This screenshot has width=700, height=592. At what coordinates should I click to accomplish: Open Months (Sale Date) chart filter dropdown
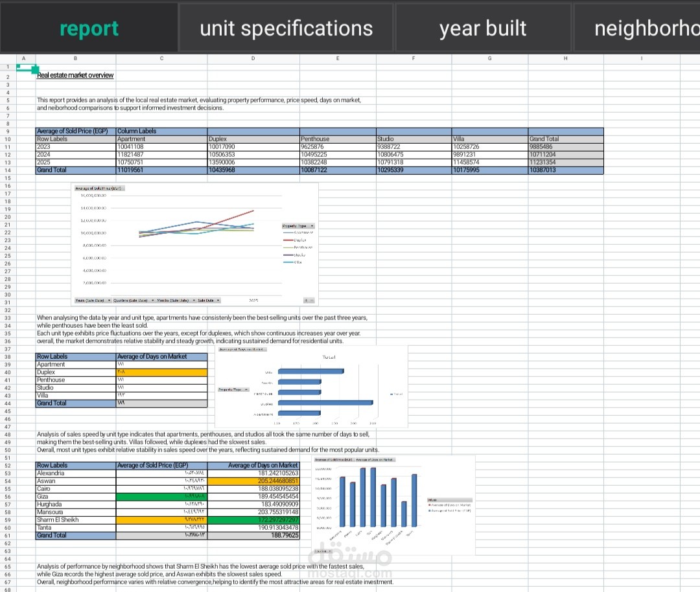176,301
